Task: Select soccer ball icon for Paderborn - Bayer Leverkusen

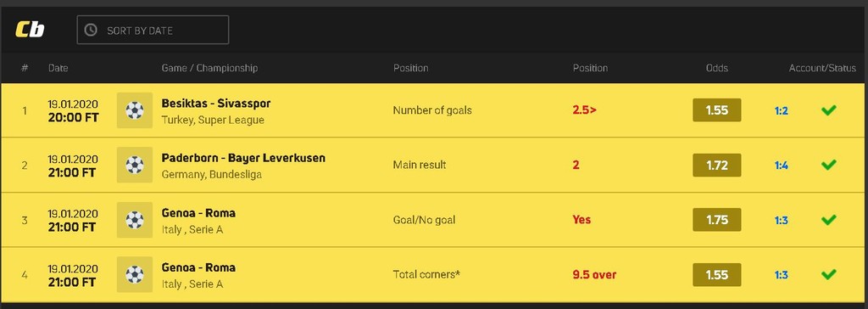Action: [135, 165]
